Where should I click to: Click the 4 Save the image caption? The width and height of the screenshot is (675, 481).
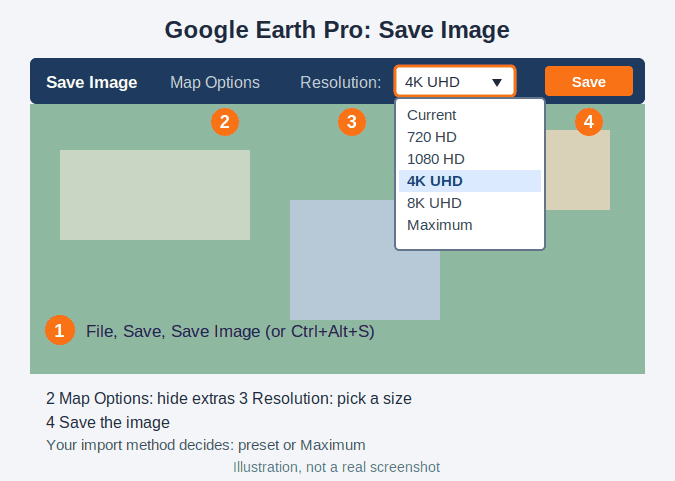(108, 422)
